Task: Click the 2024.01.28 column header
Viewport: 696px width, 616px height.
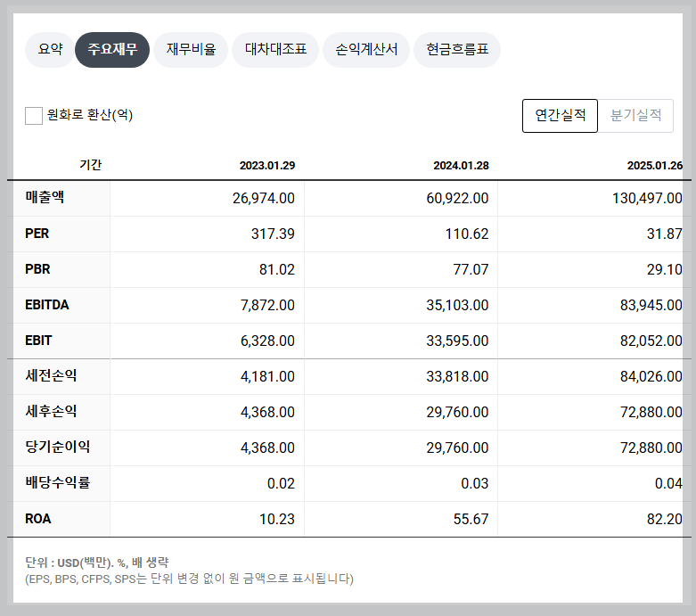Action: [462, 165]
